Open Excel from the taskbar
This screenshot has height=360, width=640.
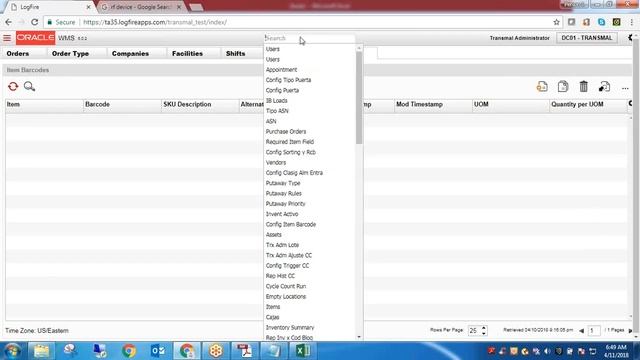click(x=303, y=351)
